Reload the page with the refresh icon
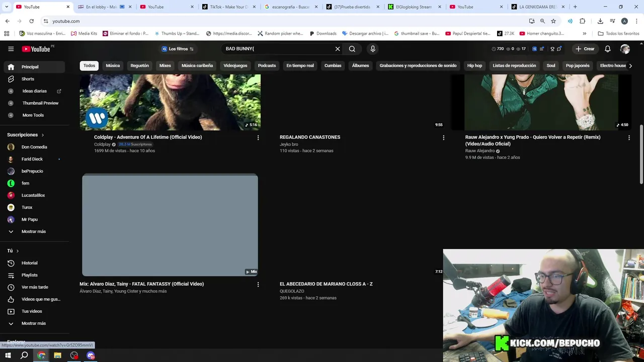The image size is (644, 362). click(31, 21)
